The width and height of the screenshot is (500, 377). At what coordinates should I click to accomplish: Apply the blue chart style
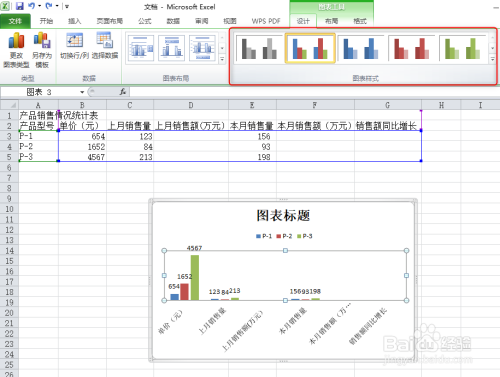click(361, 48)
